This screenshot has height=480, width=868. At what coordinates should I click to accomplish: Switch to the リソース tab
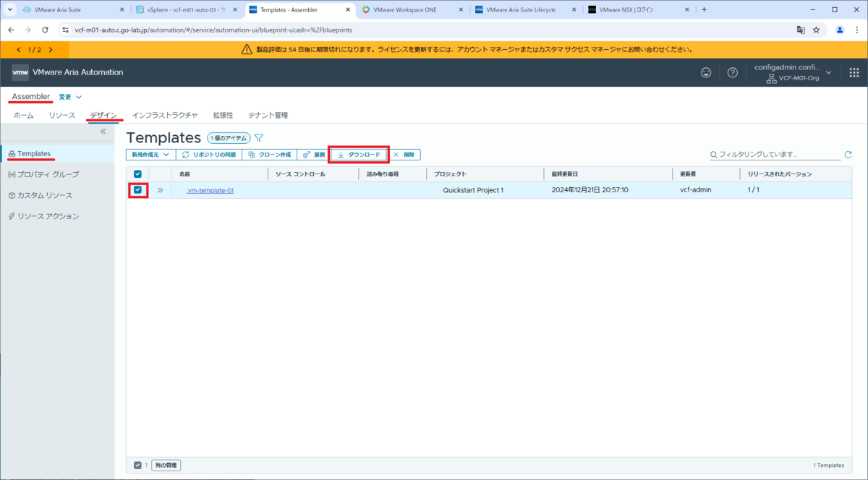click(x=61, y=115)
